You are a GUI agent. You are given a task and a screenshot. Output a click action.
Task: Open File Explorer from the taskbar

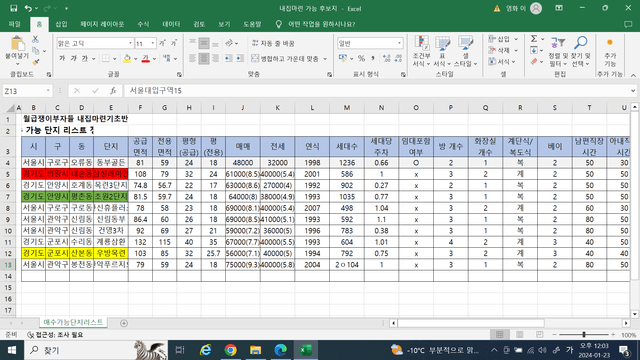[x=256, y=350]
